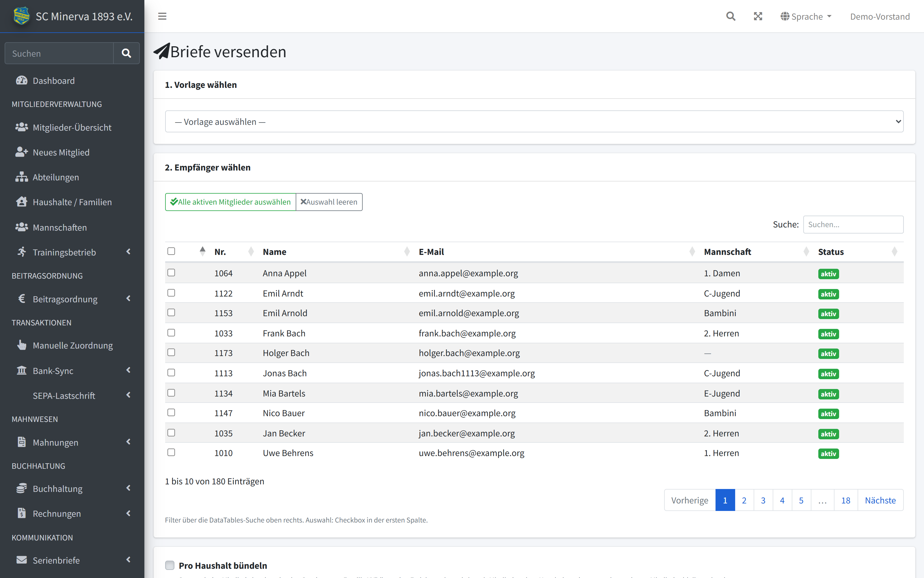Go to pagination page 5
Image resolution: width=924 pixels, height=578 pixels.
801,500
